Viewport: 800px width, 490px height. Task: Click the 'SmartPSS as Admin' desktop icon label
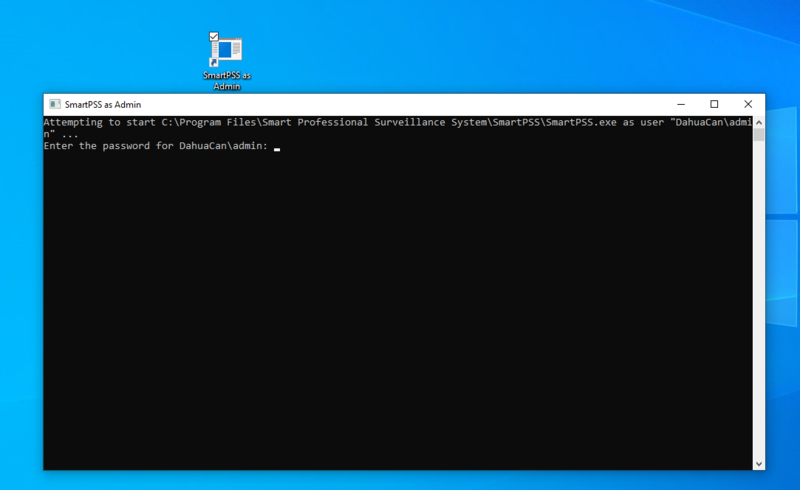coord(227,81)
